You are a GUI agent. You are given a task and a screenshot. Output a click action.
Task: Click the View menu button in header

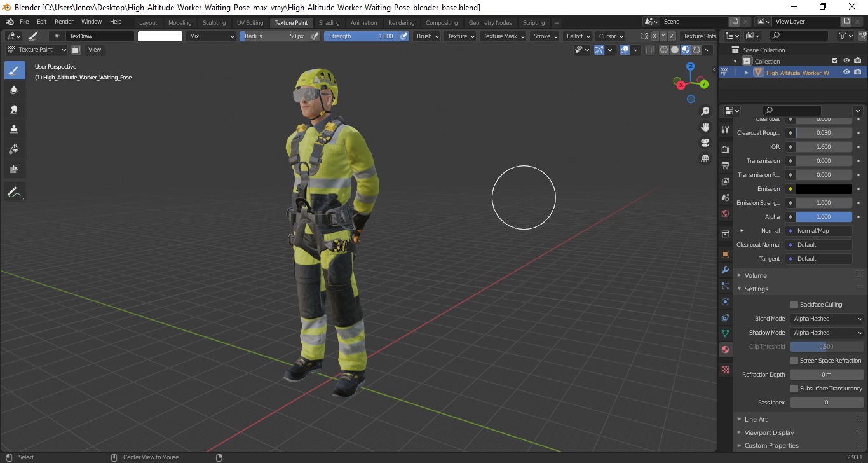[x=95, y=50]
